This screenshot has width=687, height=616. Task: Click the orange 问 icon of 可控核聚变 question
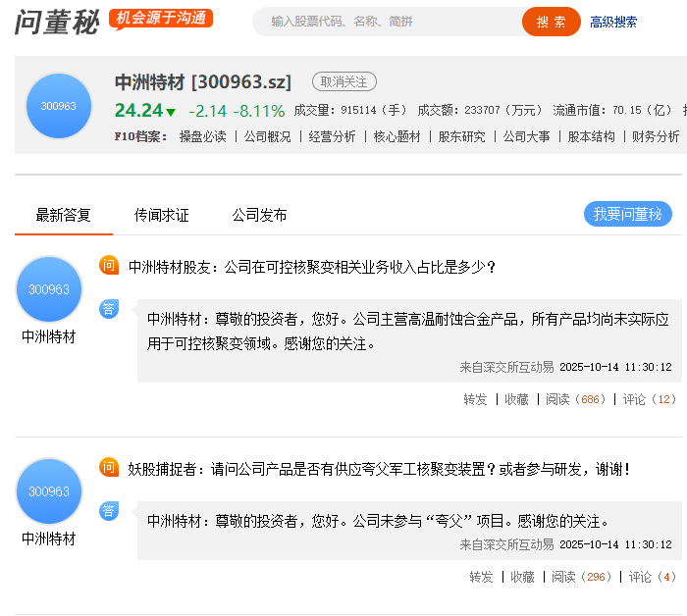[x=109, y=265]
